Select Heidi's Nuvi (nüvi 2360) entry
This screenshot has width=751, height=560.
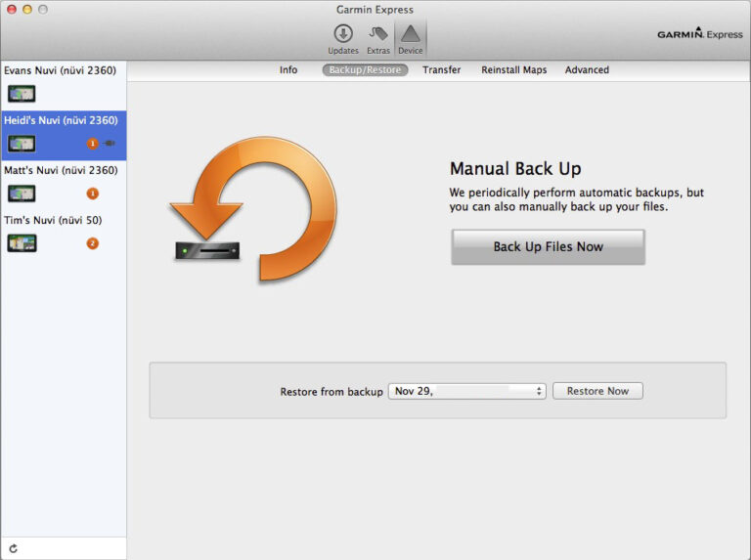point(64,136)
